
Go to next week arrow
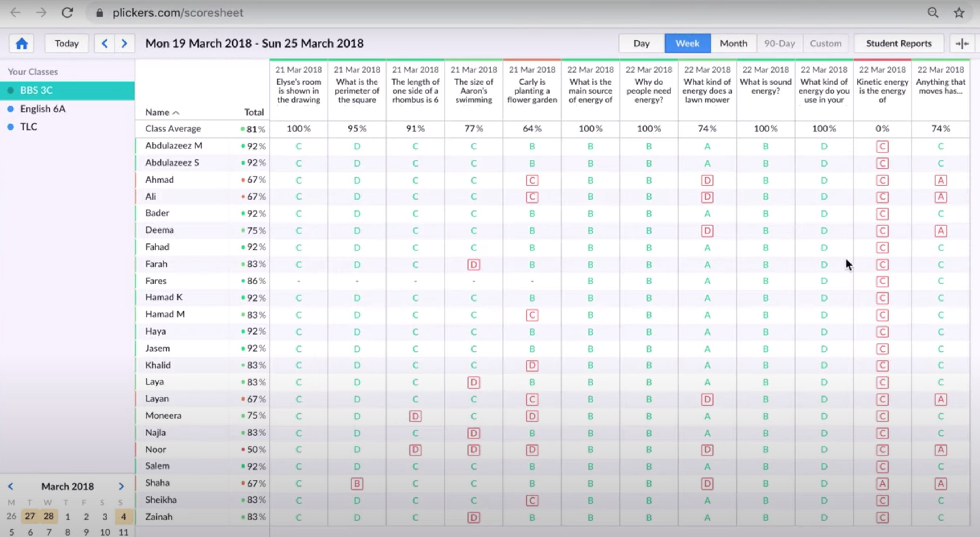pos(124,44)
